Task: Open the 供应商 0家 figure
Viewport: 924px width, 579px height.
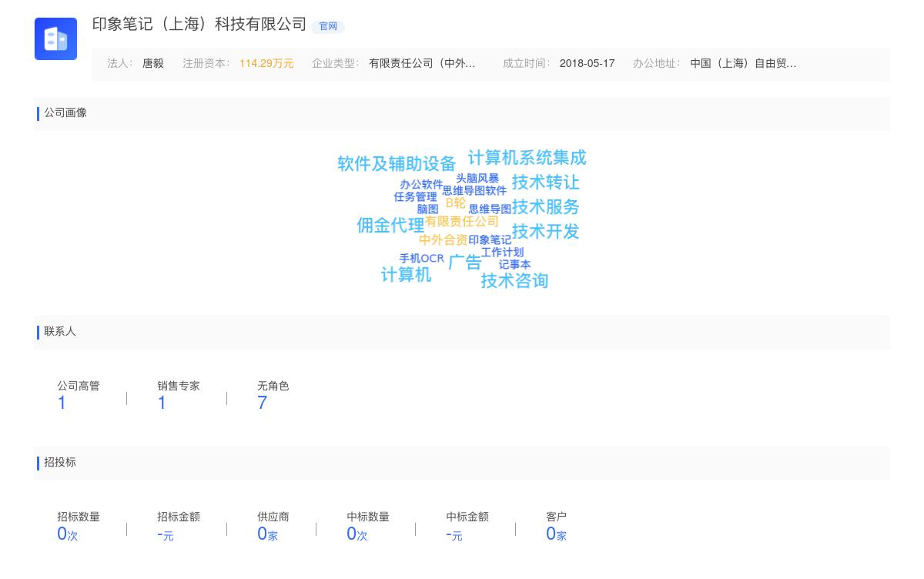Action: (267, 534)
